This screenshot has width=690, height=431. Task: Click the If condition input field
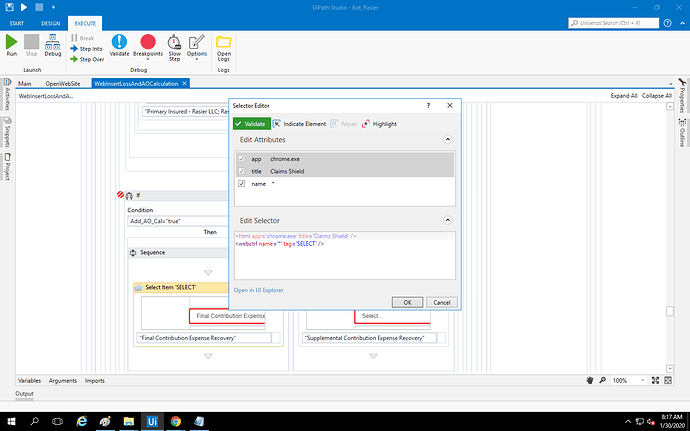coord(178,221)
